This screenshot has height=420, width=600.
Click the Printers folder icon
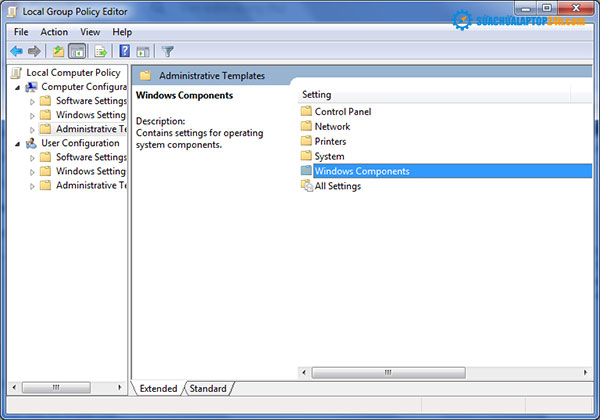[x=306, y=141]
